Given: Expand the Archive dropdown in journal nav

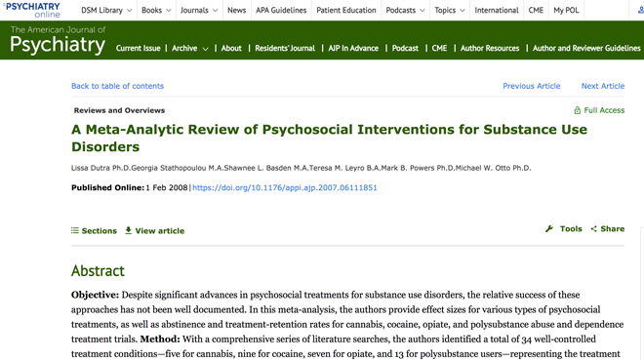Looking at the screenshot, I should tap(205, 49).
